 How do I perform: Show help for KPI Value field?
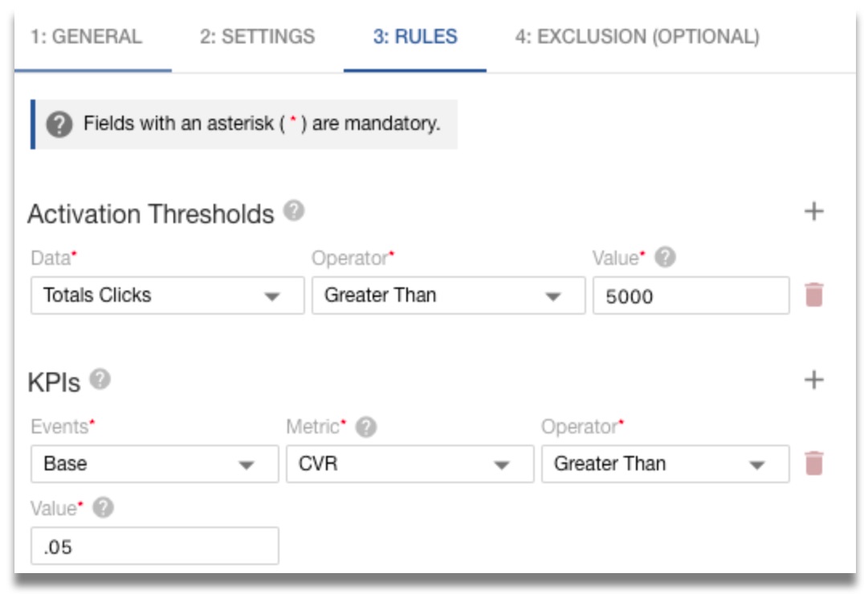103,507
